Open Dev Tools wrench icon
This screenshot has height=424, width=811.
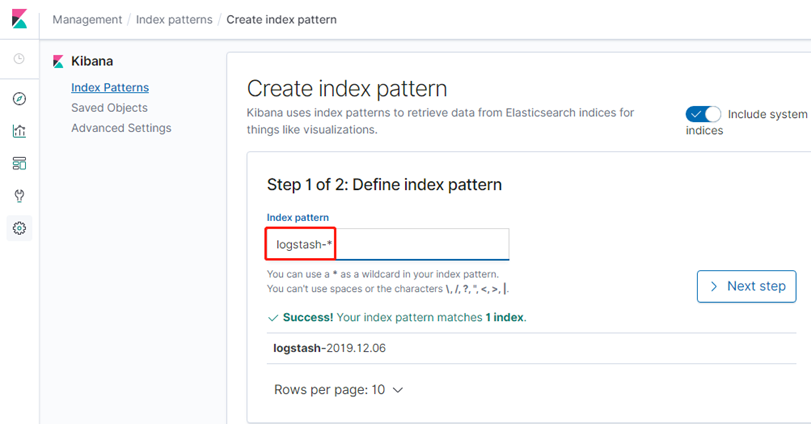[x=19, y=196]
